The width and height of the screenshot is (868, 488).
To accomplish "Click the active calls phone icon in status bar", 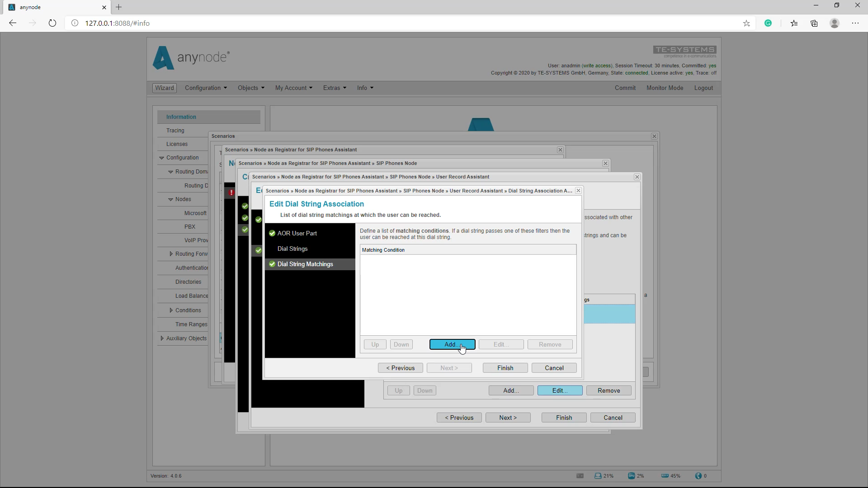I will pyautogui.click(x=698, y=476).
